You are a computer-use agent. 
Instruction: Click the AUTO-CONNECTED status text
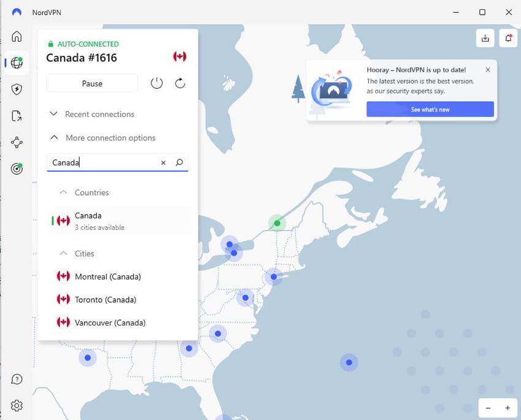click(88, 44)
